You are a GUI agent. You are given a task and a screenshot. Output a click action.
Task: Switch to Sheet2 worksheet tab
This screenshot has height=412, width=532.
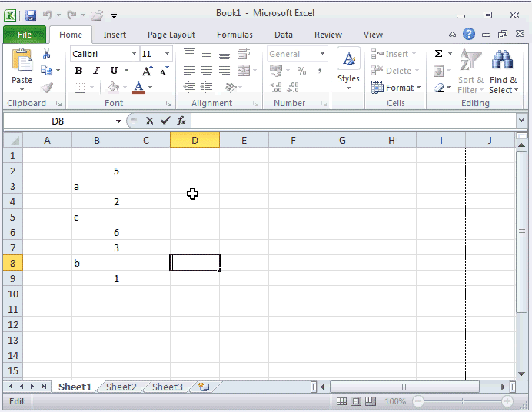(121, 387)
